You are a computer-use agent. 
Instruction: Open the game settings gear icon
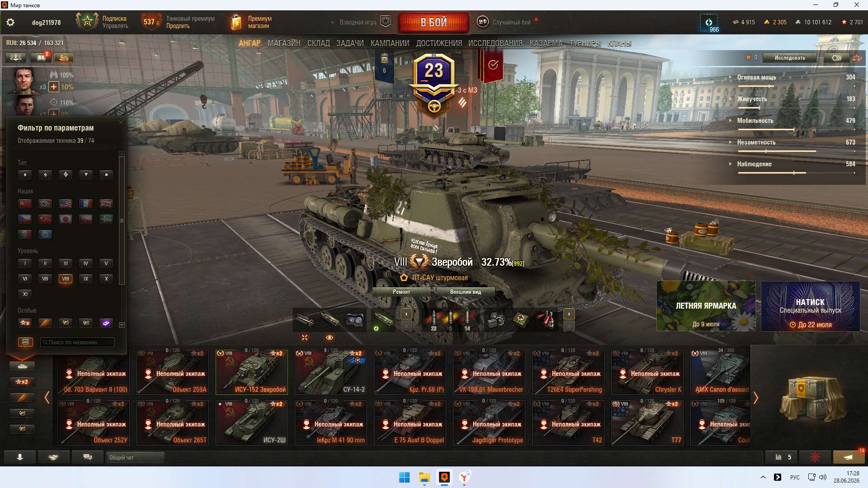click(10, 22)
